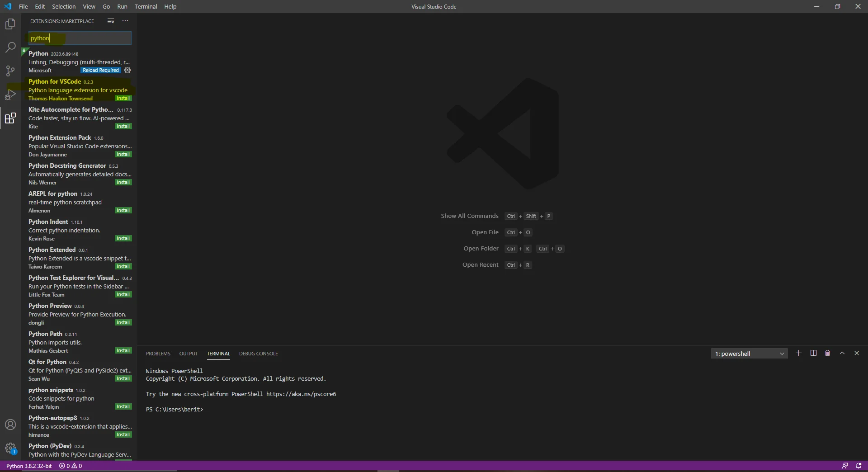The image size is (868, 472).
Task: Open the Edit menu
Action: click(40, 7)
